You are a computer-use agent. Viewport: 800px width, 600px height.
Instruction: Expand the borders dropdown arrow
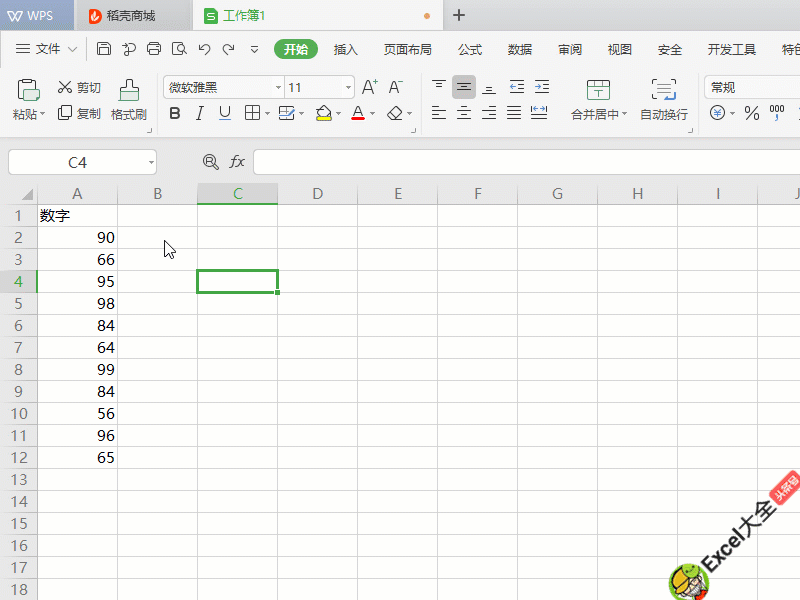(267, 113)
